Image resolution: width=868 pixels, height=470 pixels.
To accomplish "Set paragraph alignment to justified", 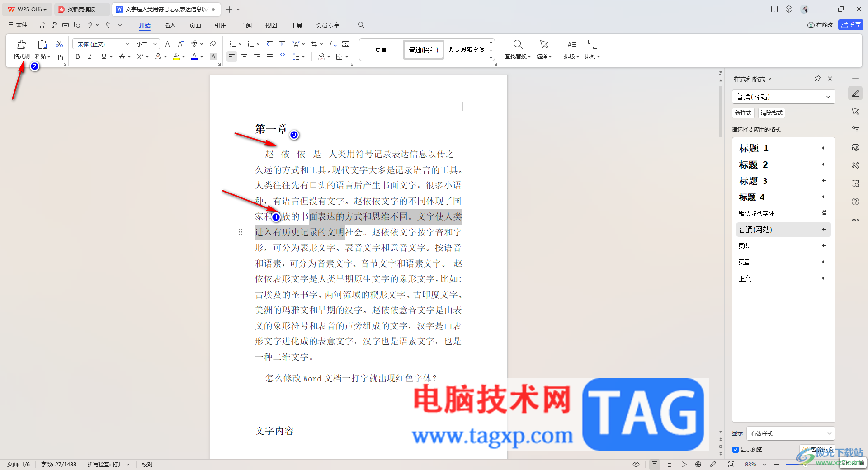I will [270, 56].
